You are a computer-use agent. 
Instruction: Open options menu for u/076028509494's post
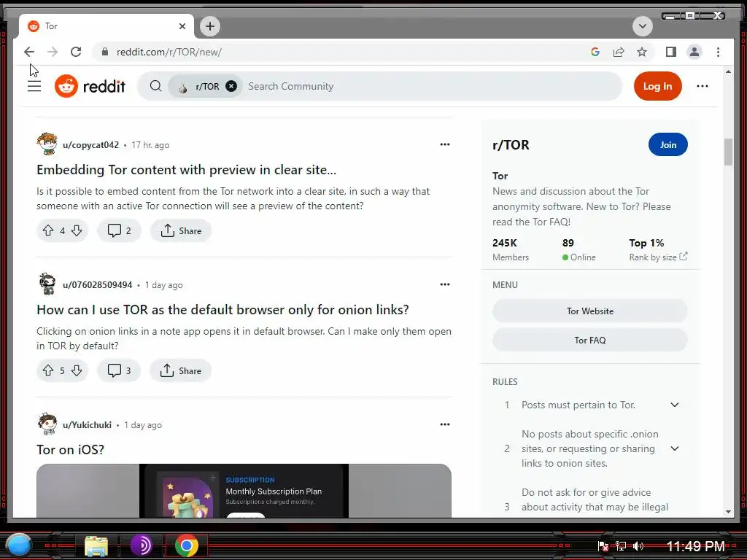(x=444, y=284)
